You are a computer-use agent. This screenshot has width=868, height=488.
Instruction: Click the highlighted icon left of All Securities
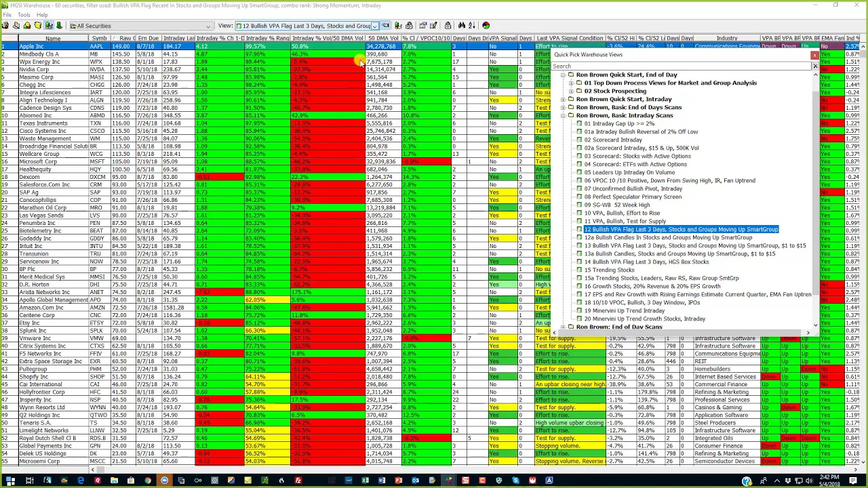coord(49,26)
